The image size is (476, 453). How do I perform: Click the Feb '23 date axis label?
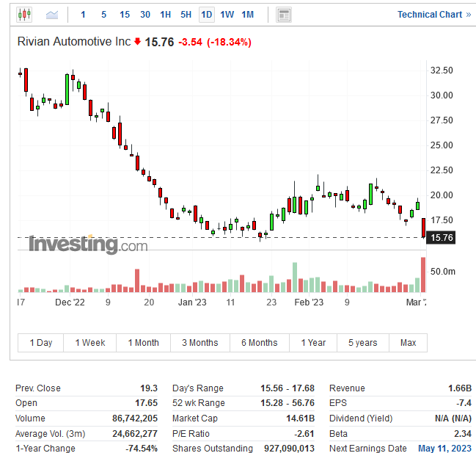tap(309, 302)
